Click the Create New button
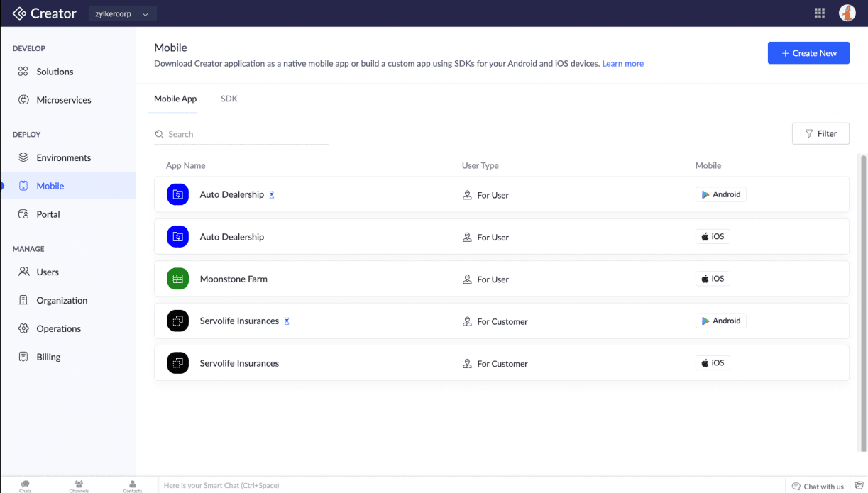The width and height of the screenshot is (868, 493). click(x=808, y=53)
